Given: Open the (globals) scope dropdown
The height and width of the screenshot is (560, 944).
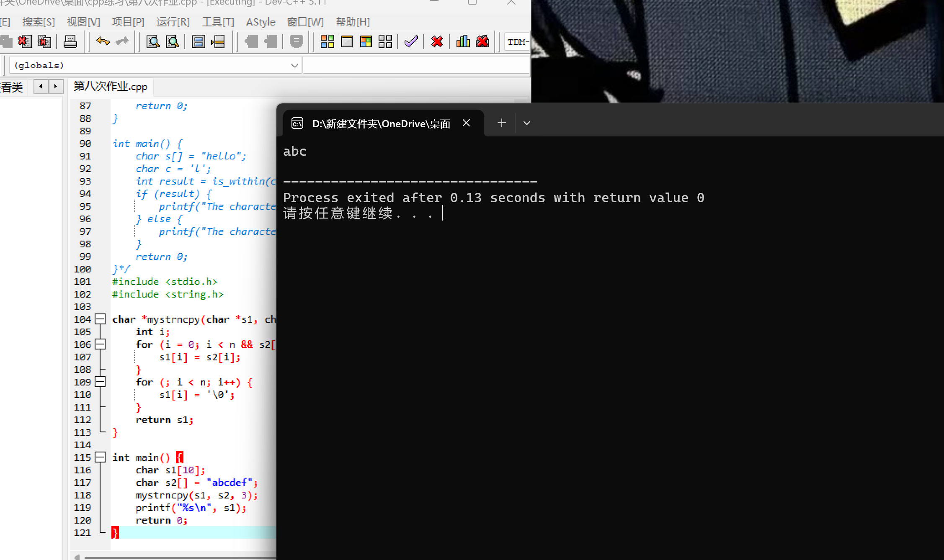Looking at the screenshot, I should click(x=294, y=66).
